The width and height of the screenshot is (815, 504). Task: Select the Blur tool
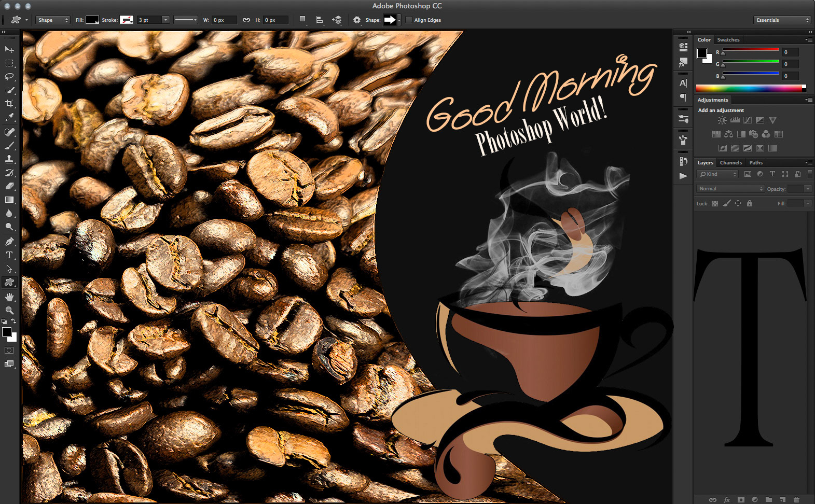pos(9,213)
